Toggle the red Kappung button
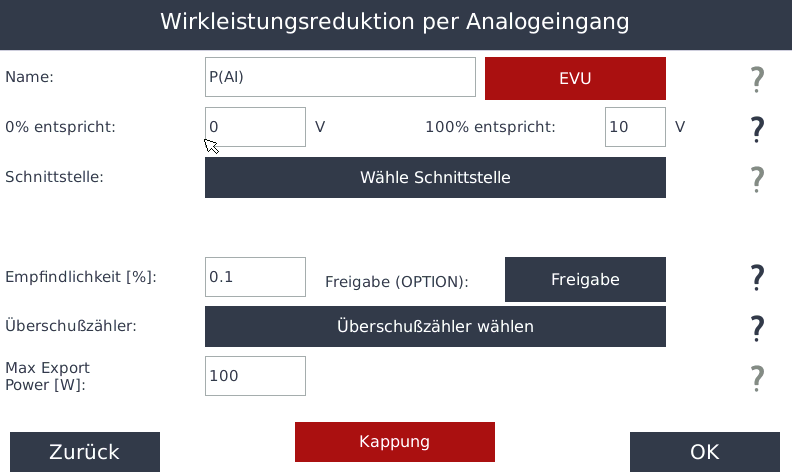 click(x=394, y=442)
